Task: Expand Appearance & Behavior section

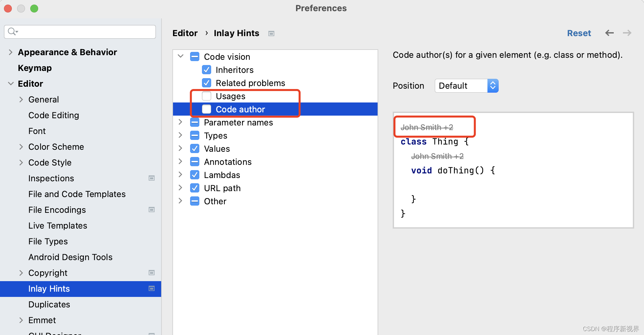Action: click(x=11, y=52)
